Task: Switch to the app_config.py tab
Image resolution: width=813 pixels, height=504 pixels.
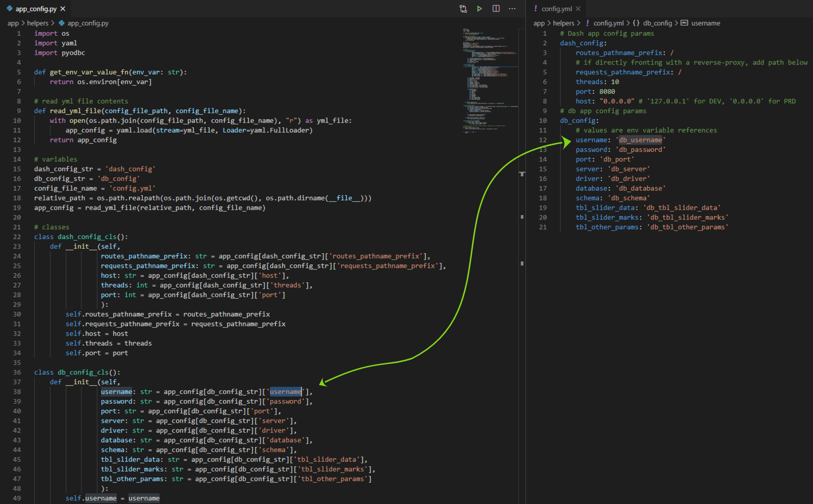Action: [x=36, y=9]
